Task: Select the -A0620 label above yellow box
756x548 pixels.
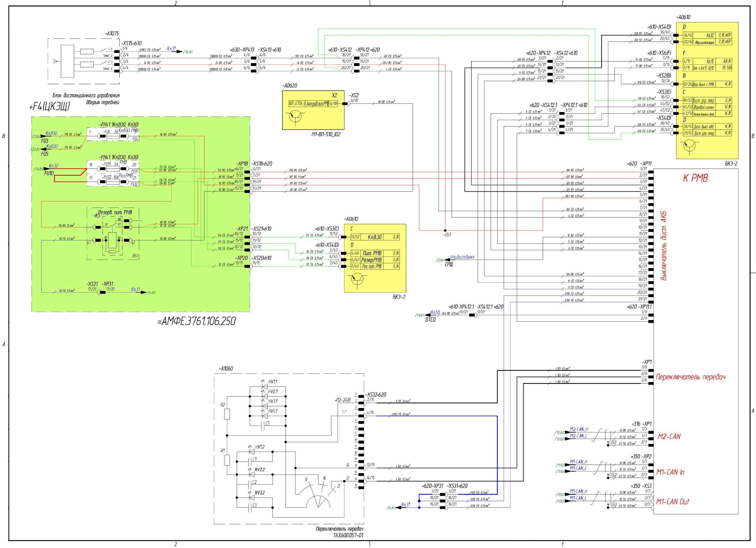Action: pyautogui.click(x=289, y=86)
